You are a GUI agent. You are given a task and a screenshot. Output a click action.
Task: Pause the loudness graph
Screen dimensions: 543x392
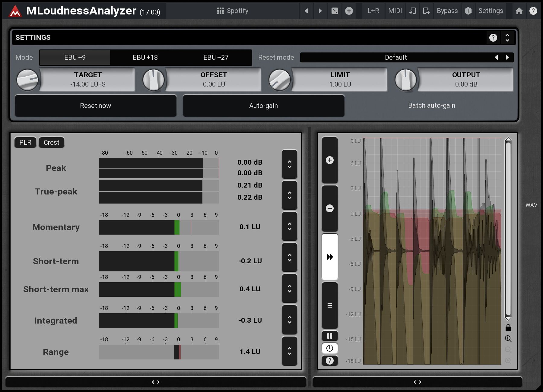tap(330, 336)
